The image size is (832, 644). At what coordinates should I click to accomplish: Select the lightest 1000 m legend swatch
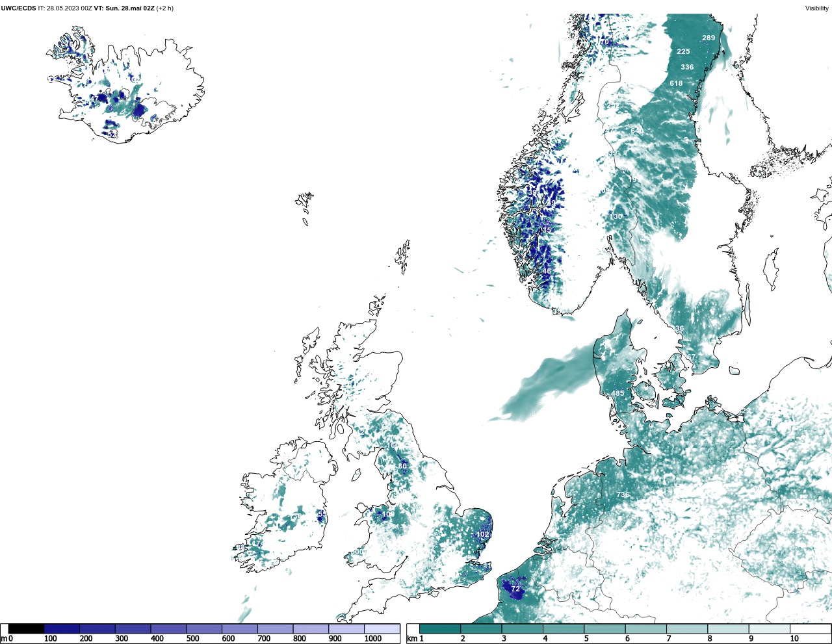coord(382,629)
